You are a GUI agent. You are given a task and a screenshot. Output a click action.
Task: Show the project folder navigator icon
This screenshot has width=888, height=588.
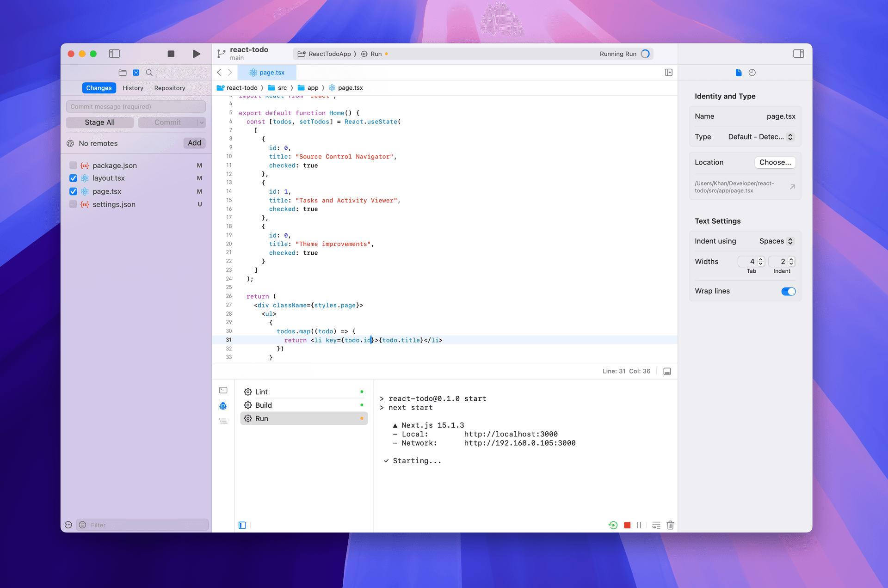(x=123, y=73)
